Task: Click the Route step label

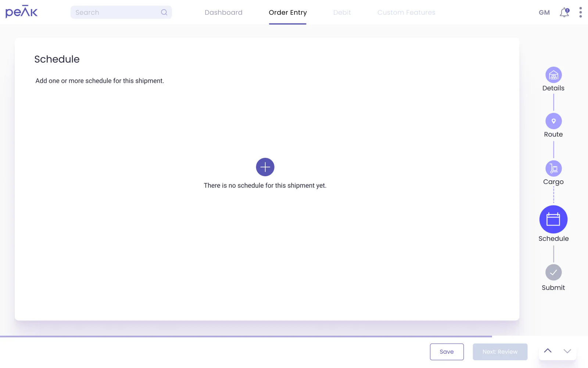Action: click(553, 135)
